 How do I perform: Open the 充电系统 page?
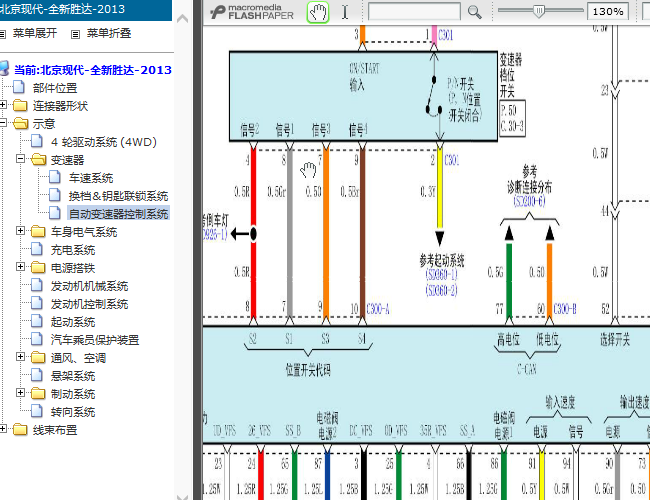(73, 250)
